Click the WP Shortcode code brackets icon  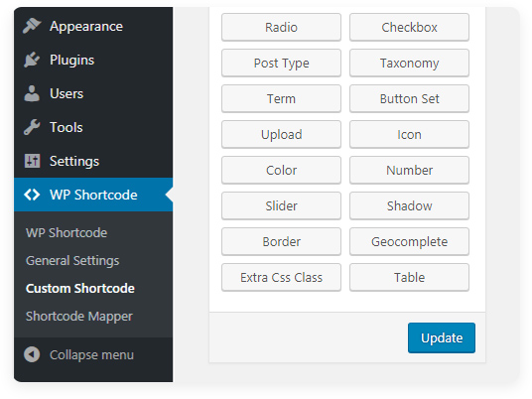point(32,195)
